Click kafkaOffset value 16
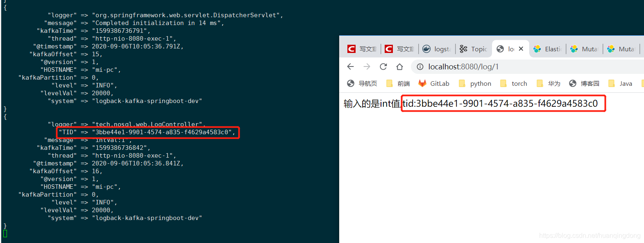Viewport: 644px width, 243px height. pyautogui.click(x=95, y=171)
